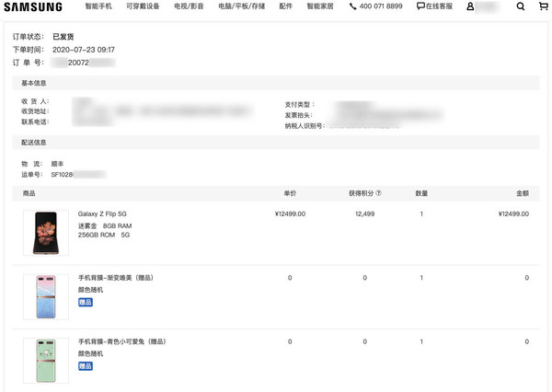Screen dimensions: 552x392
Task: Open the Galaxy Z Flip 5G product title
Action: pos(102,213)
